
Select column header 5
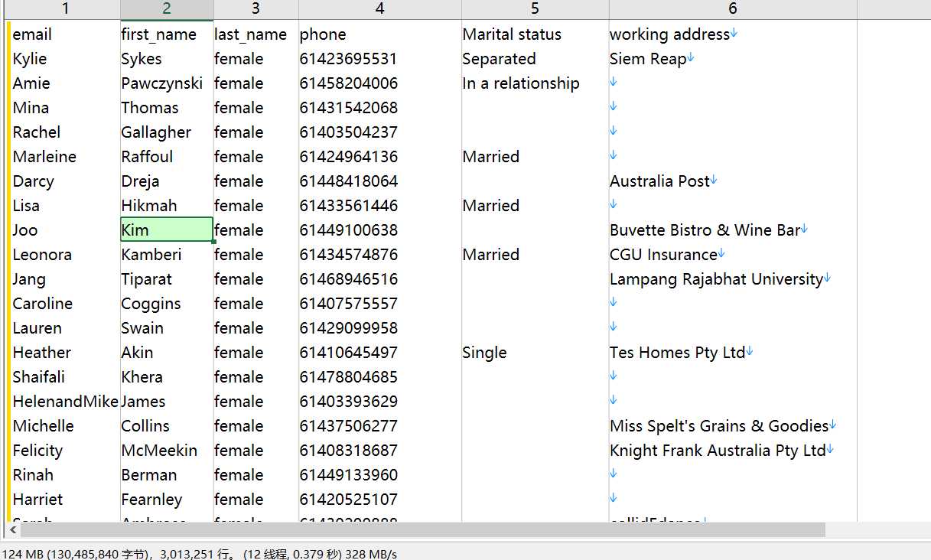click(535, 9)
